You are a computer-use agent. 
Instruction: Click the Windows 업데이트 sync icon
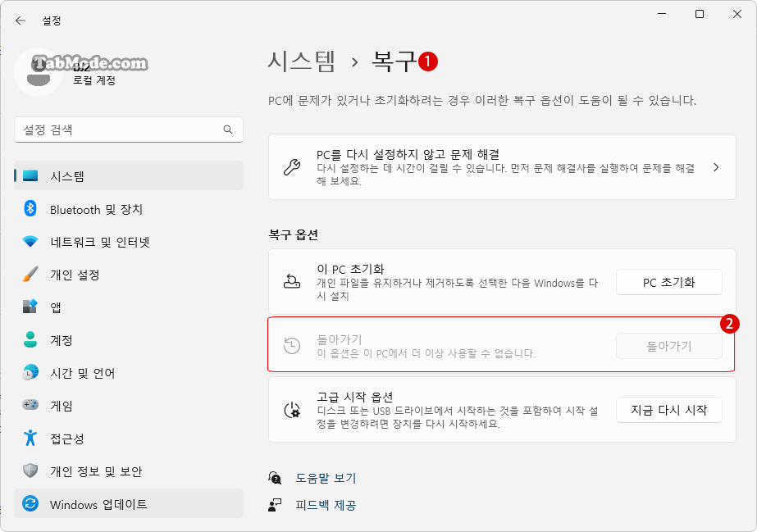(30, 503)
